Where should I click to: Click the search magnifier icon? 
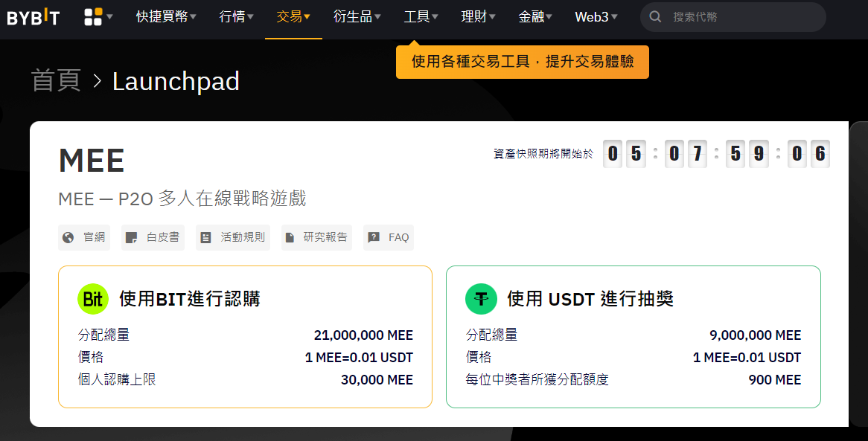655,16
